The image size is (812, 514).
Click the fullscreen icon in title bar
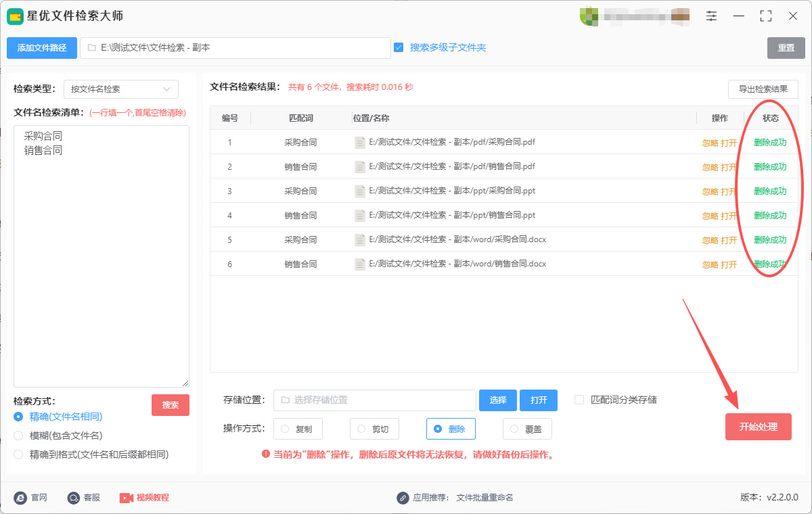[766, 16]
